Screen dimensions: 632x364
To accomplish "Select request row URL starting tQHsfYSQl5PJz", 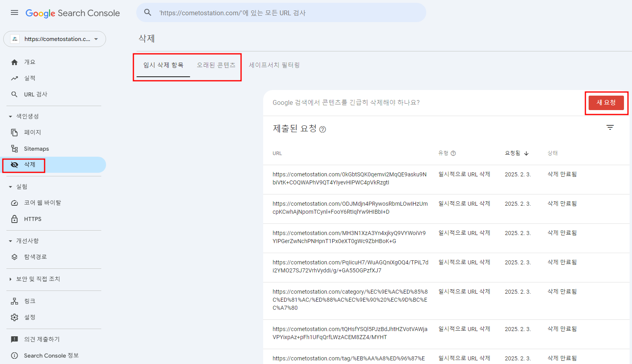I will pyautogui.click(x=446, y=334).
